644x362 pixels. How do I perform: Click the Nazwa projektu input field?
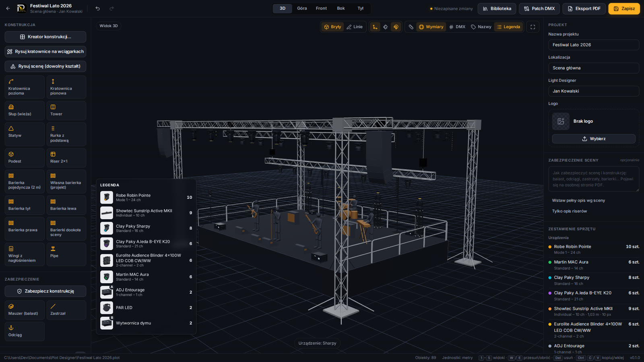pyautogui.click(x=594, y=45)
